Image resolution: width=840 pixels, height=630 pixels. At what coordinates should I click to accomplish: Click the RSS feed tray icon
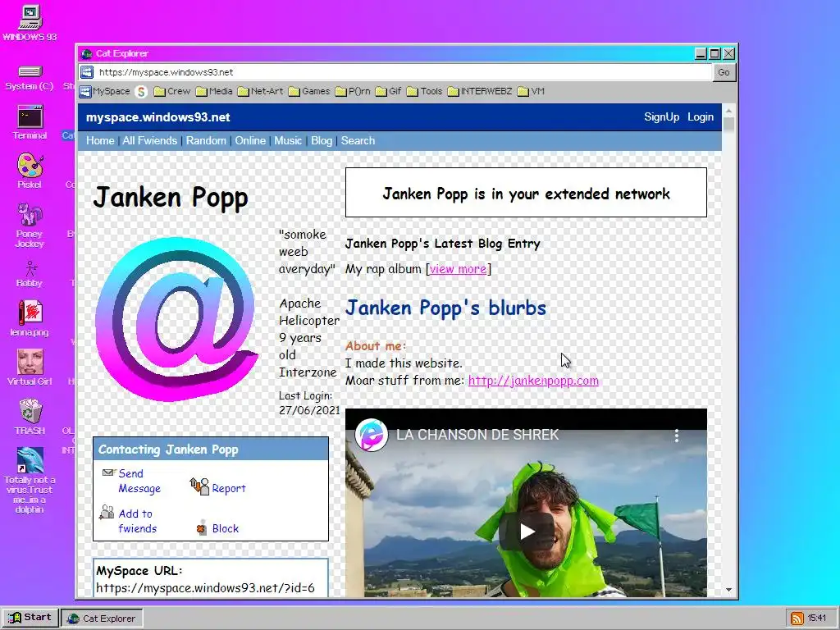click(797, 619)
